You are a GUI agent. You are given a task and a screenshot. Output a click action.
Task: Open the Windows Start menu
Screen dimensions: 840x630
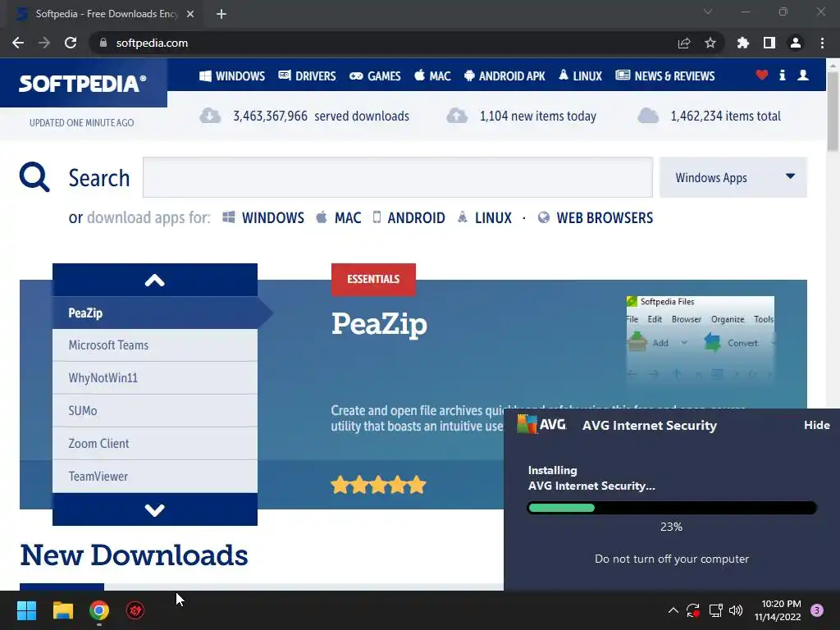click(x=26, y=610)
